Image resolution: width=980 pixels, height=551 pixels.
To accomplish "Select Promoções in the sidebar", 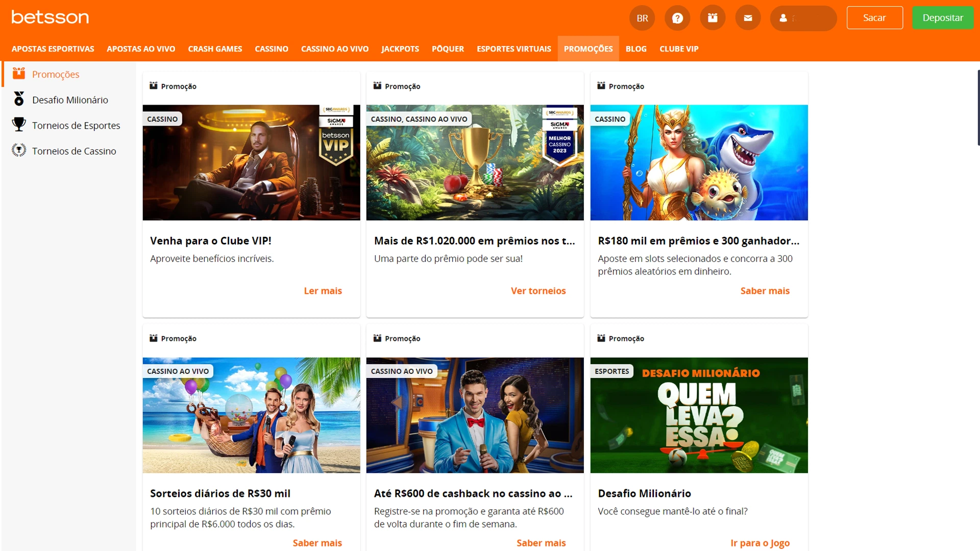I will pos(56,74).
